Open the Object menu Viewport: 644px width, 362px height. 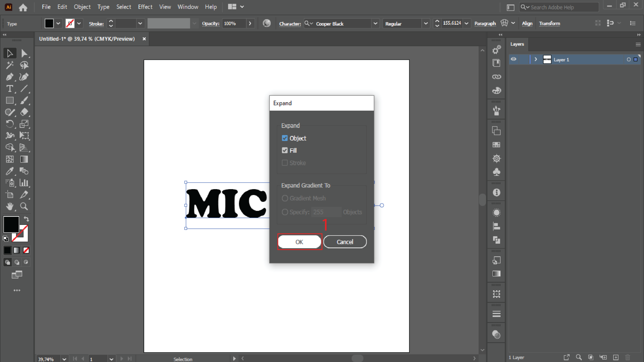click(x=82, y=7)
